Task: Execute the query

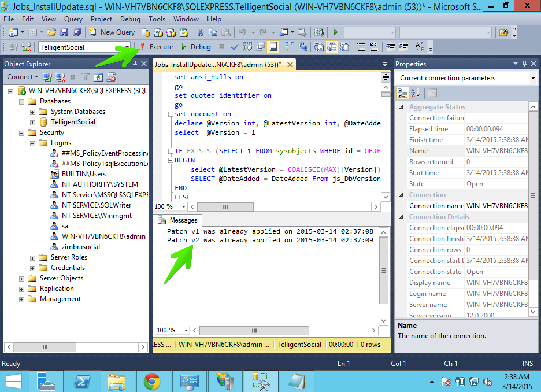Action: [x=157, y=47]
